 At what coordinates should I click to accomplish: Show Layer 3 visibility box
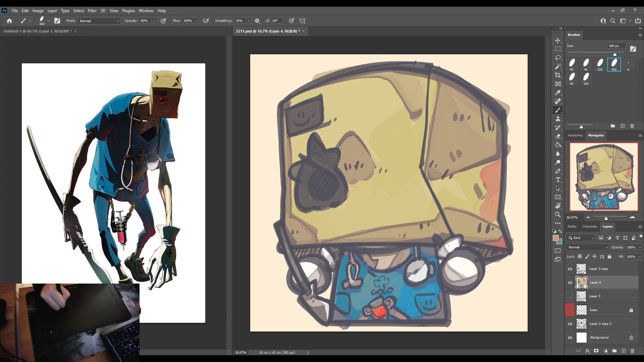click(570, 296)
